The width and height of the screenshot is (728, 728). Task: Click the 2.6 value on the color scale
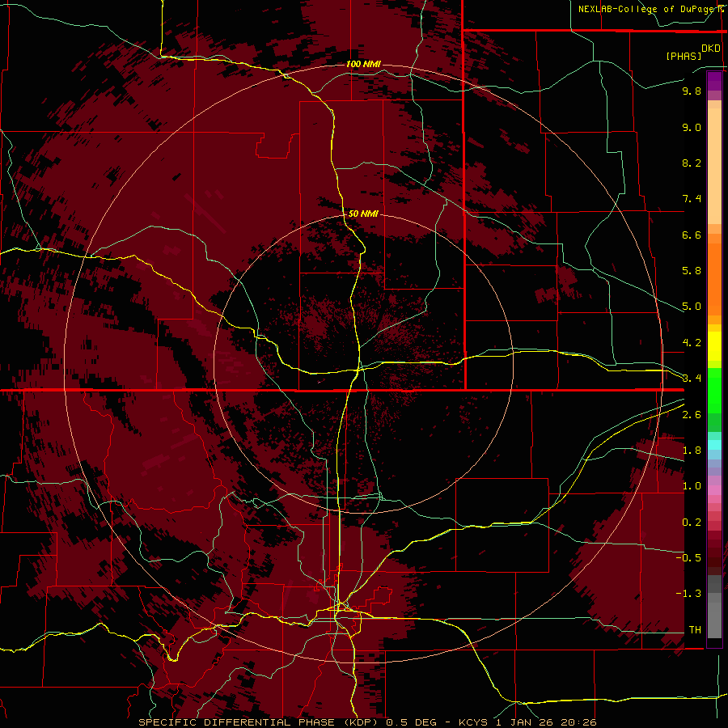(692, 415)
